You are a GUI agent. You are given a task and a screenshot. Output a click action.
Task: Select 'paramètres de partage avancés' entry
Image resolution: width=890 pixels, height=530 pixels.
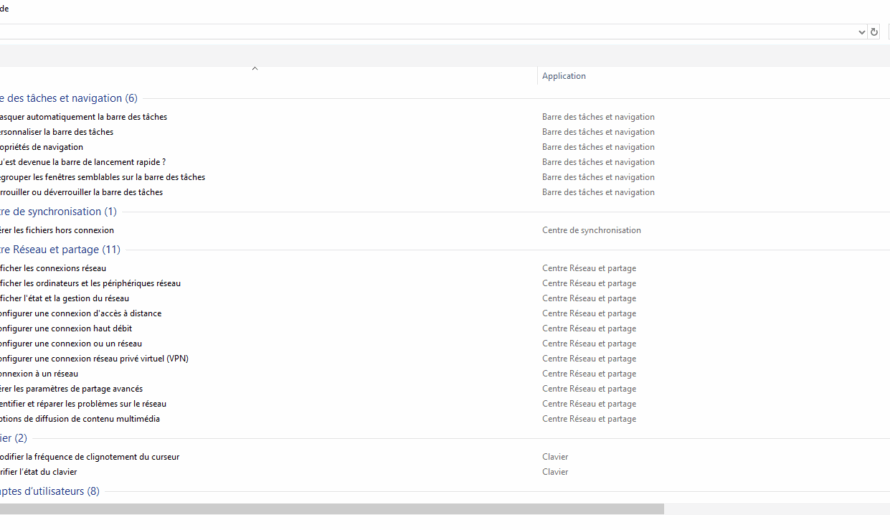tap(72, 388)
